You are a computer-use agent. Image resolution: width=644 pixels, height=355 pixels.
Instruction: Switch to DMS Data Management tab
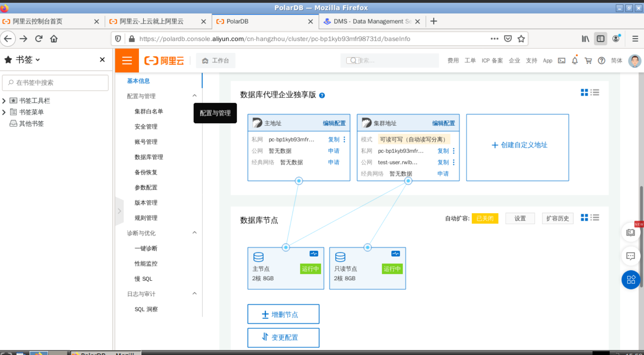[372, 21]
